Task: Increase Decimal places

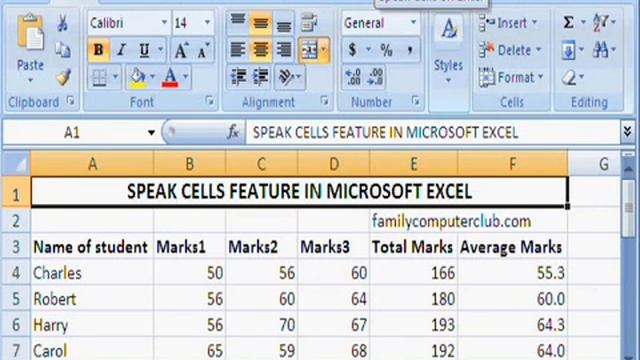Action: click(353, 77)
